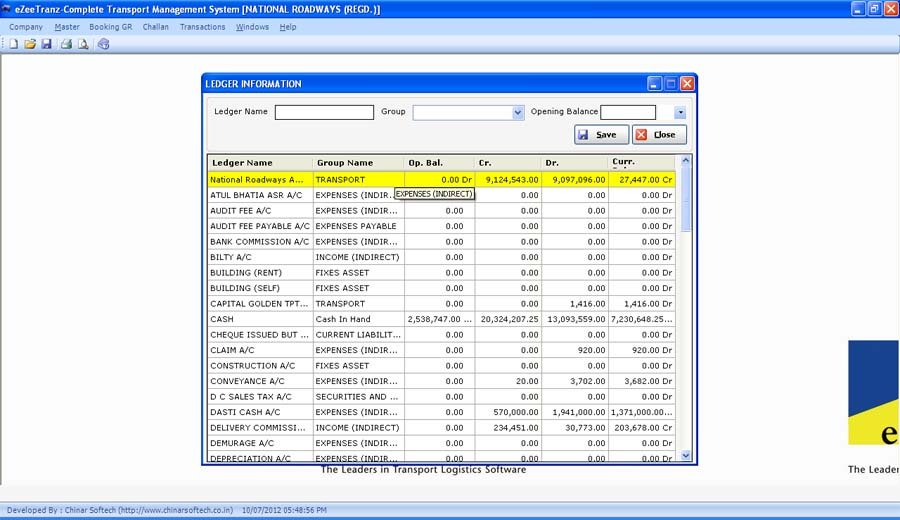900x520 pixels.
Task: Open the Master menu
Action: click(x=67, y=27)
